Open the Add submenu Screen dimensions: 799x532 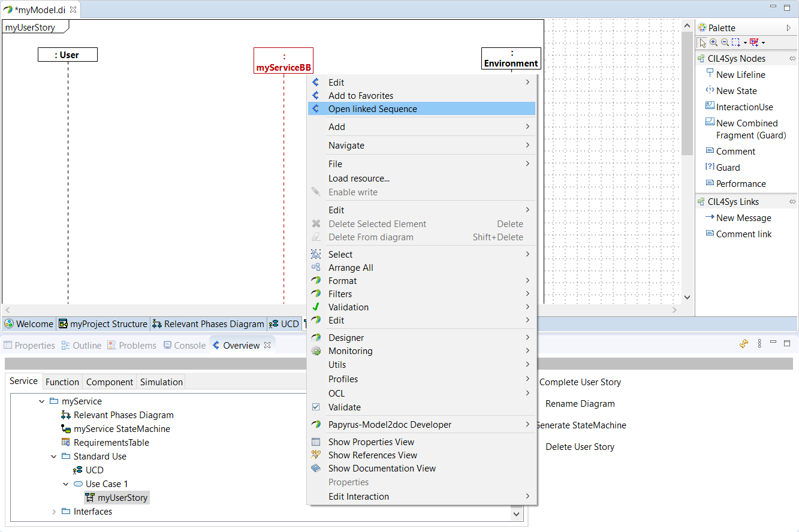421,127
